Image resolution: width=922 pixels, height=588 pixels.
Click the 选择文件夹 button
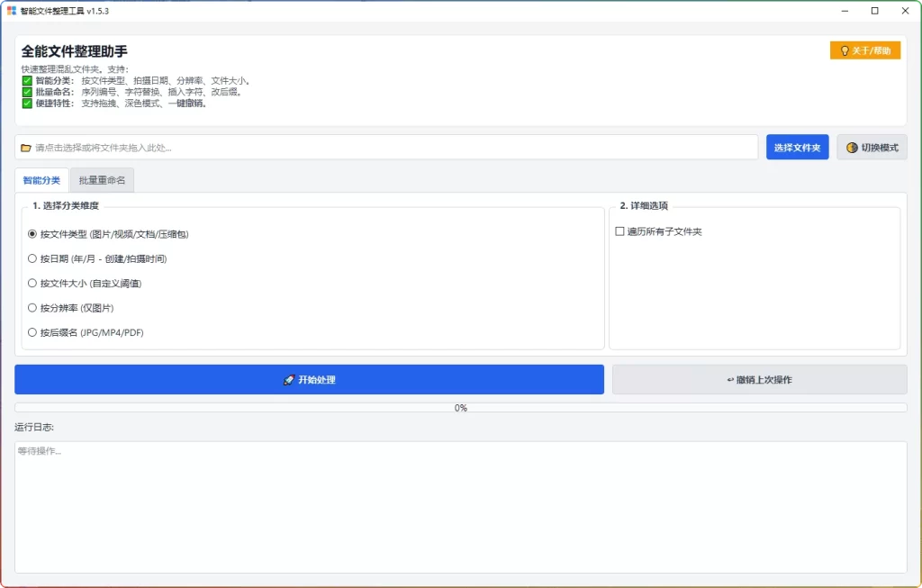[796, 147]
